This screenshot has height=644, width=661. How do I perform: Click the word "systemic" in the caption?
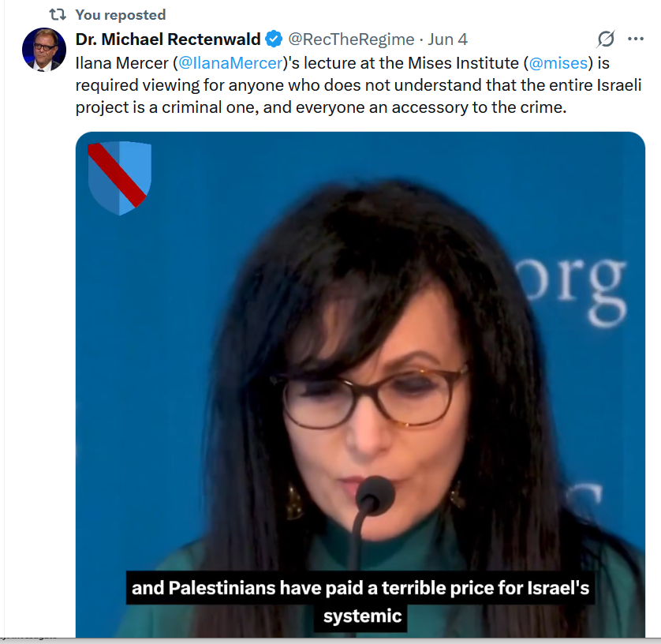(x=363, y=616)
